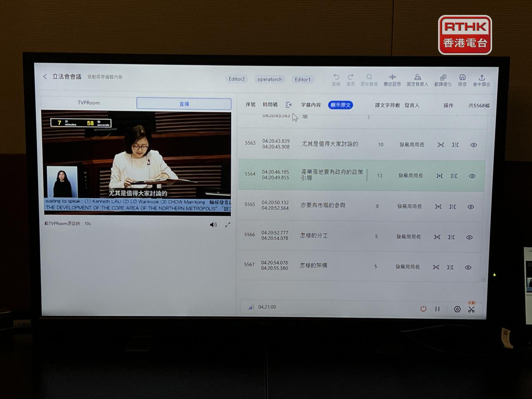Click the red power button icon

(423, 308)
